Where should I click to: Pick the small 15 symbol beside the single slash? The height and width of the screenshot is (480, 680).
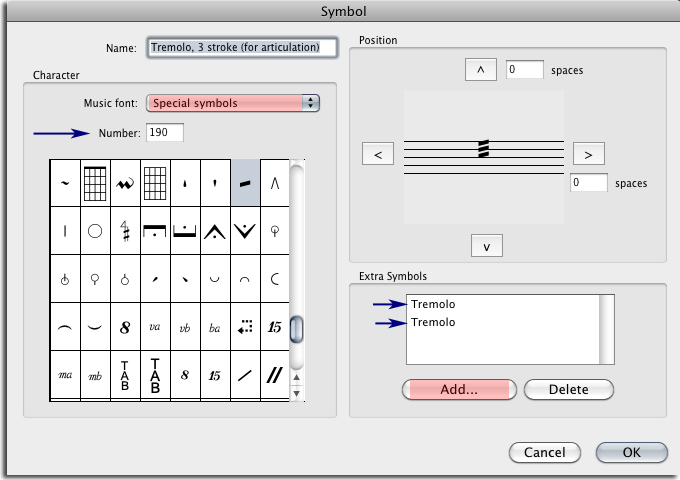(215, 375)
